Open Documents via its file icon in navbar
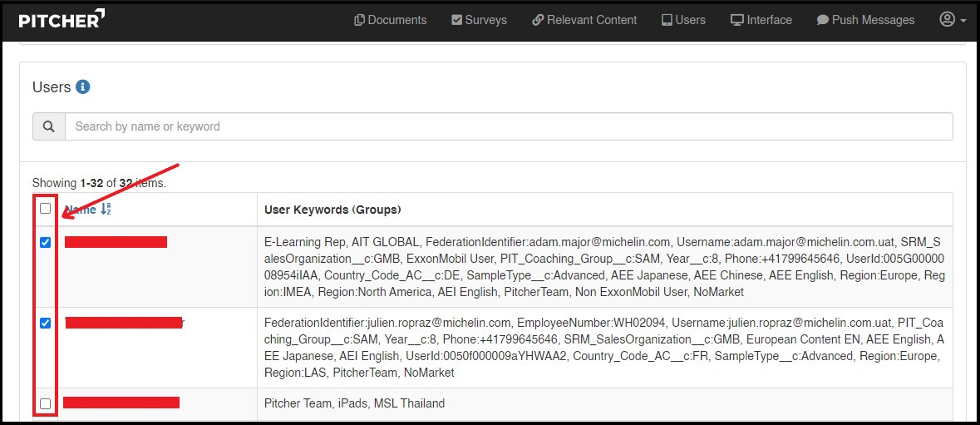980x425 pixels. [359, 20]
